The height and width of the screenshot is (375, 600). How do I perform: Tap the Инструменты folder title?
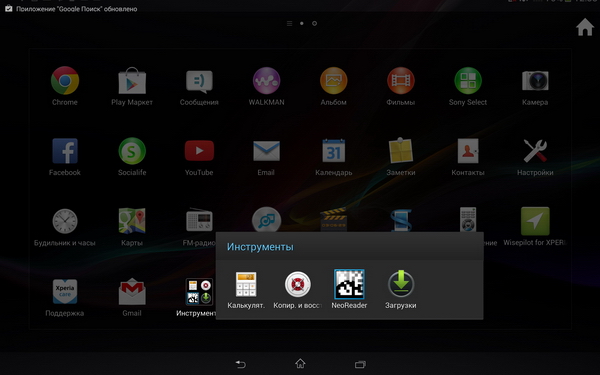[260, 247]
